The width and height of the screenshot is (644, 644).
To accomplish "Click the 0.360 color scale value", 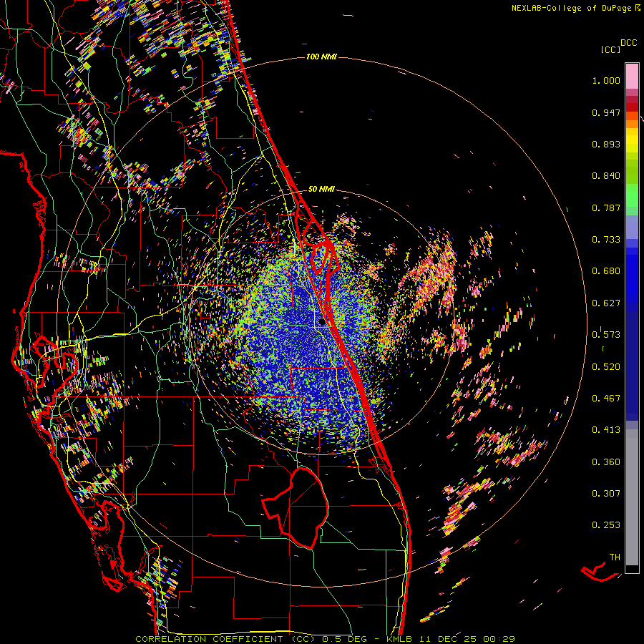I will tap(606, 462).
